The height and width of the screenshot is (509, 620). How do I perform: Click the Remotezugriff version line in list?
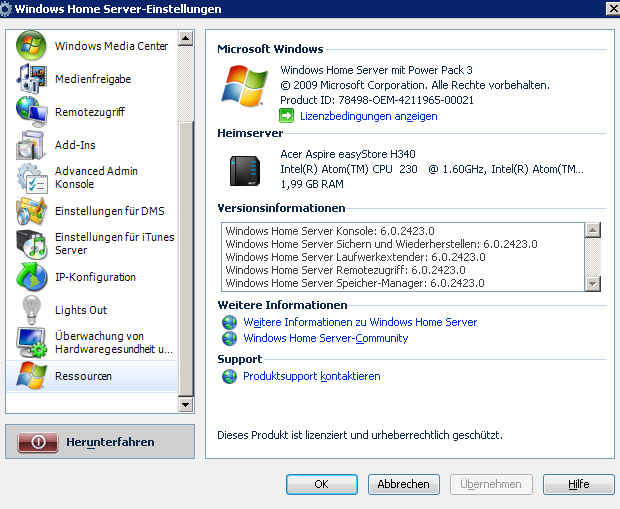click(x=345, y=270)
